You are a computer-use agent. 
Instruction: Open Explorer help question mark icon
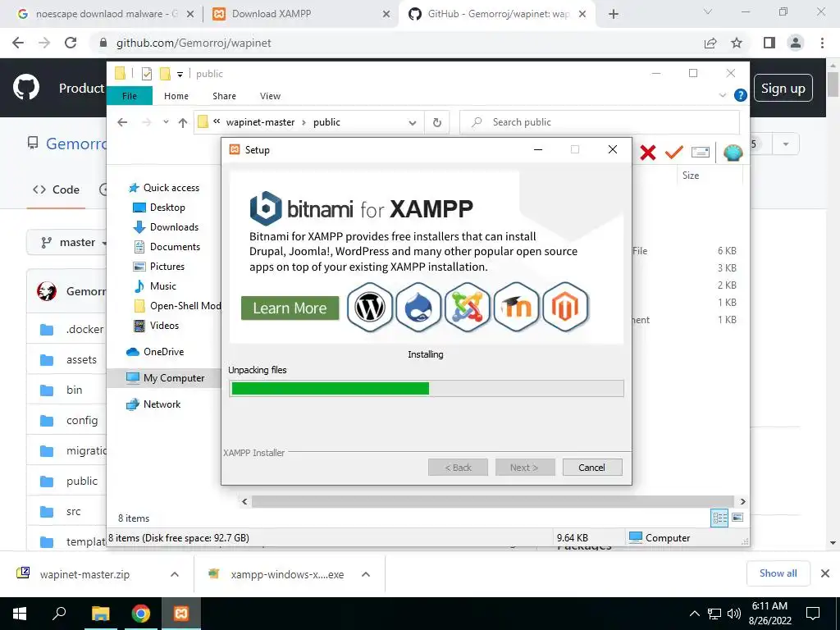(x=741, y=95)
